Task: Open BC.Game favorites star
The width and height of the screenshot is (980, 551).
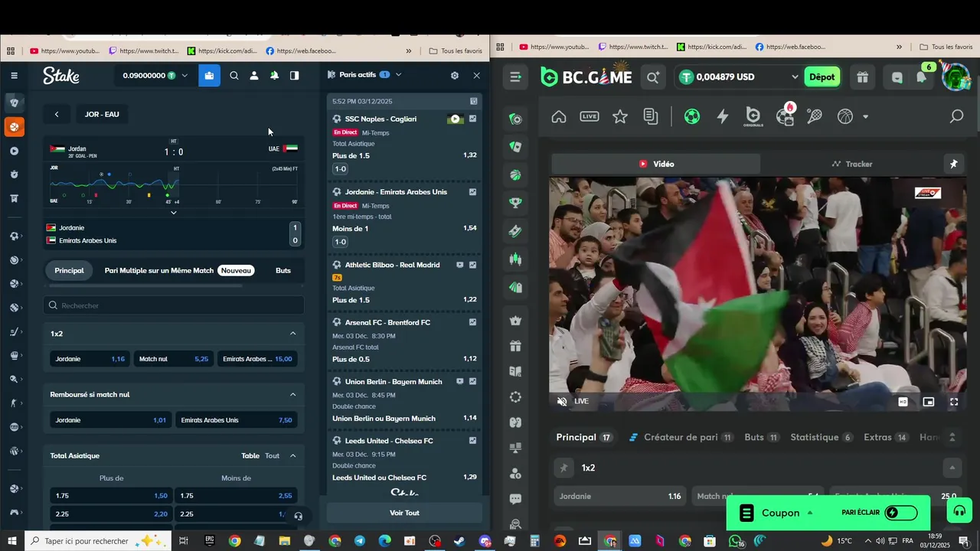Action: point(620,116)
